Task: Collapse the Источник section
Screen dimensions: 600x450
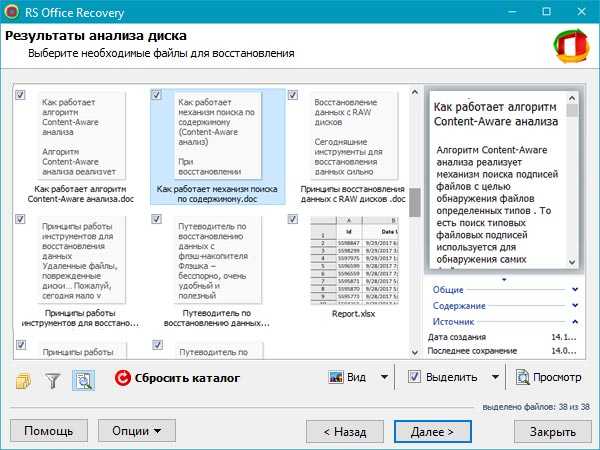Action: click(x=575, y=322)
